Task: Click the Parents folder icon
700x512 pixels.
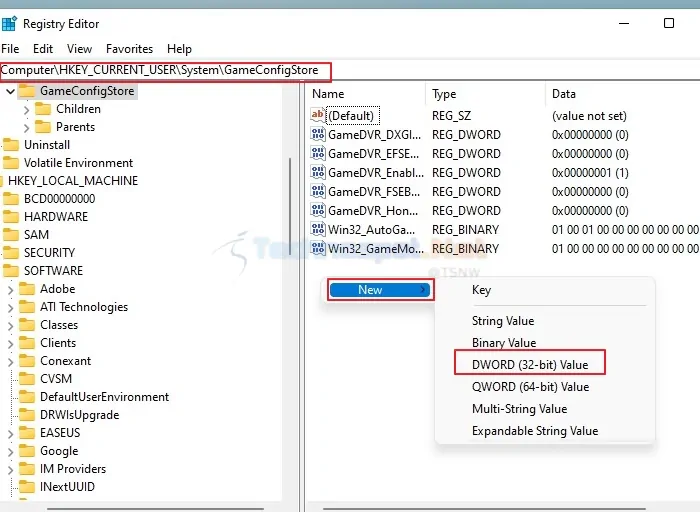Action: [x=43, y=127]
